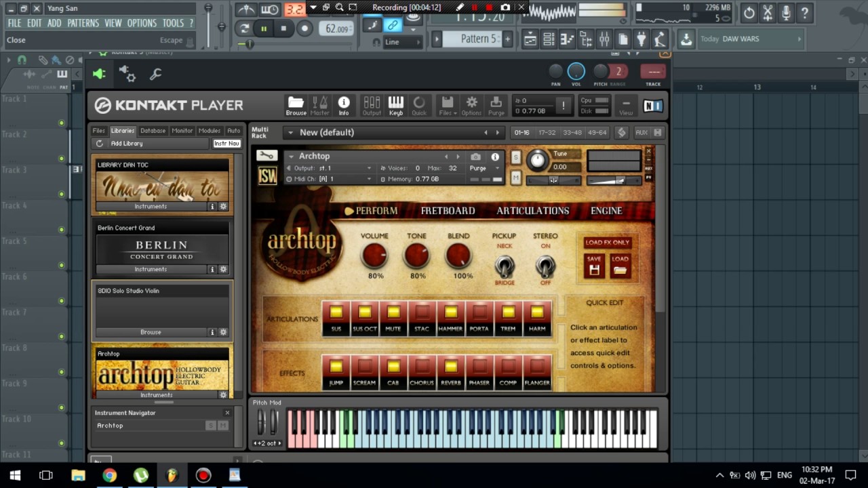Image resolution: width=868 pixels, height=488 pixels.
Task: Open the Kontakt Libraries tab
Action: point(123,131)
